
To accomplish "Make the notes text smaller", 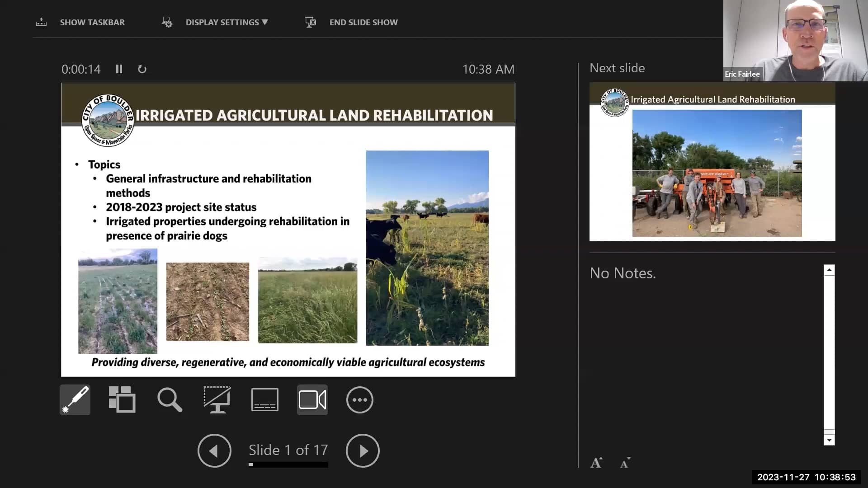I will point(625,463).
